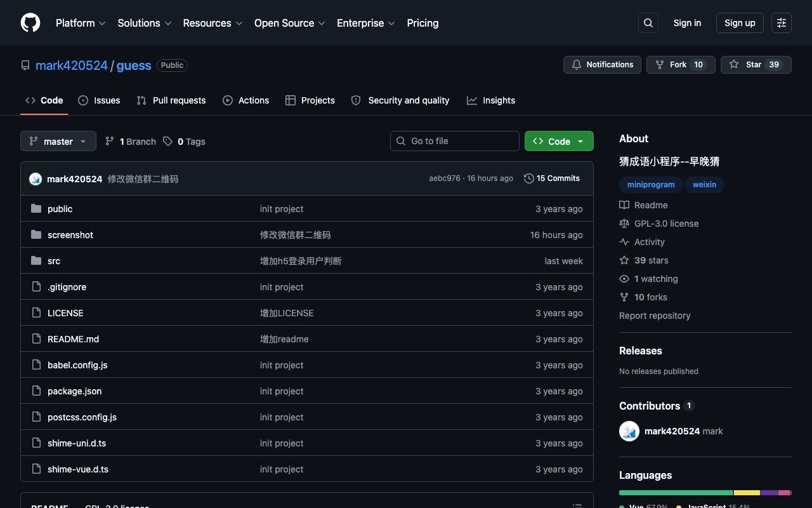Click the miniprogram topic tag
Viewport: 812px width, 508px height.
pyautogui.click(x=651, y=185)
